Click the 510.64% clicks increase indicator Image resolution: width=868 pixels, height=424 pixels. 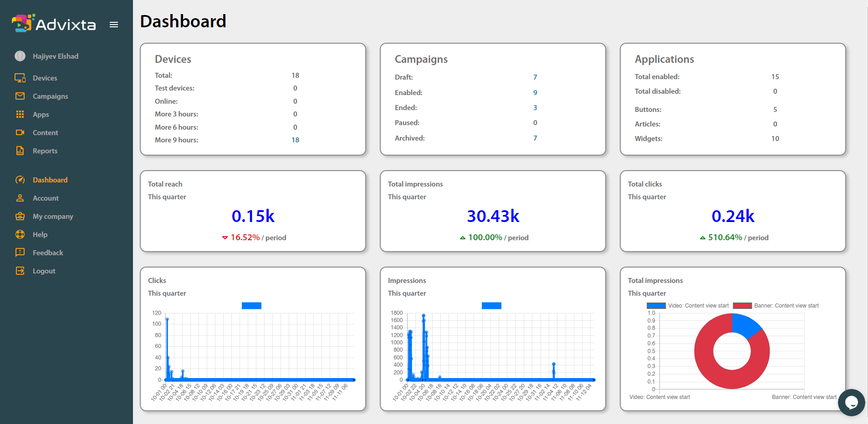(x=721, y=237)
